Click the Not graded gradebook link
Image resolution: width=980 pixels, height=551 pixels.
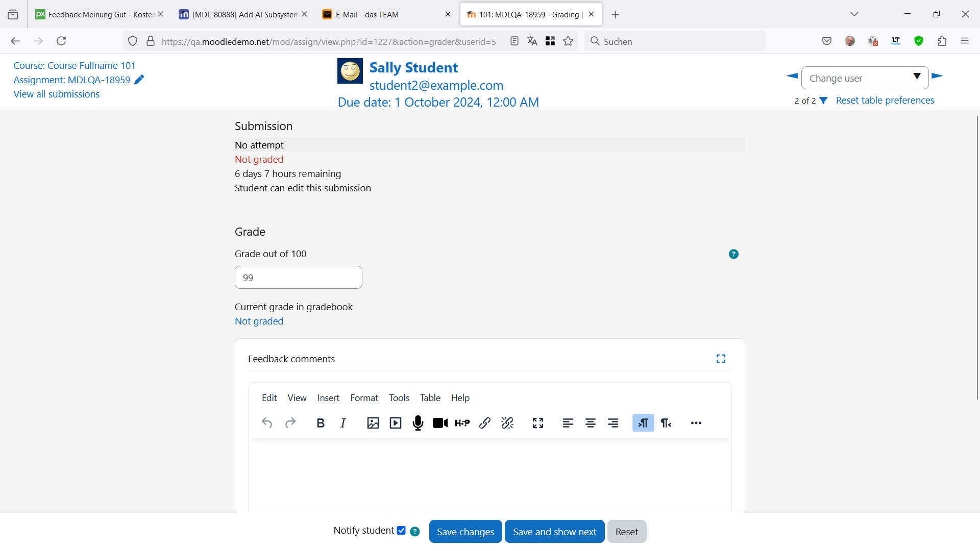pos(259,321)
